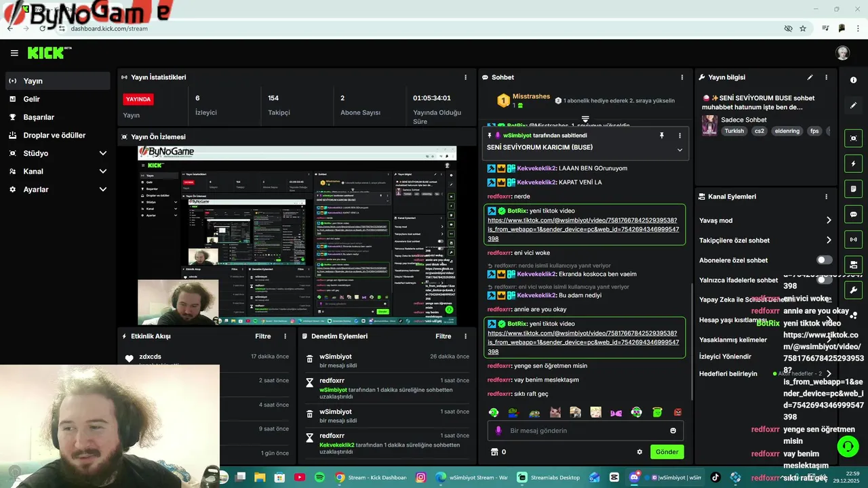The width and height of the screenshot is (868, 488).
Task: Open emoji picker in message box
Action: pos(673,430)
